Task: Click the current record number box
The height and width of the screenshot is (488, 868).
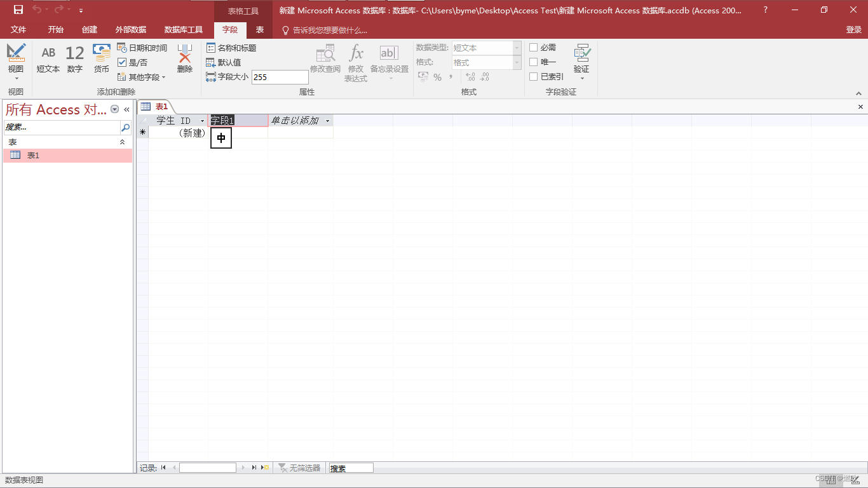Action: (208, 468)
